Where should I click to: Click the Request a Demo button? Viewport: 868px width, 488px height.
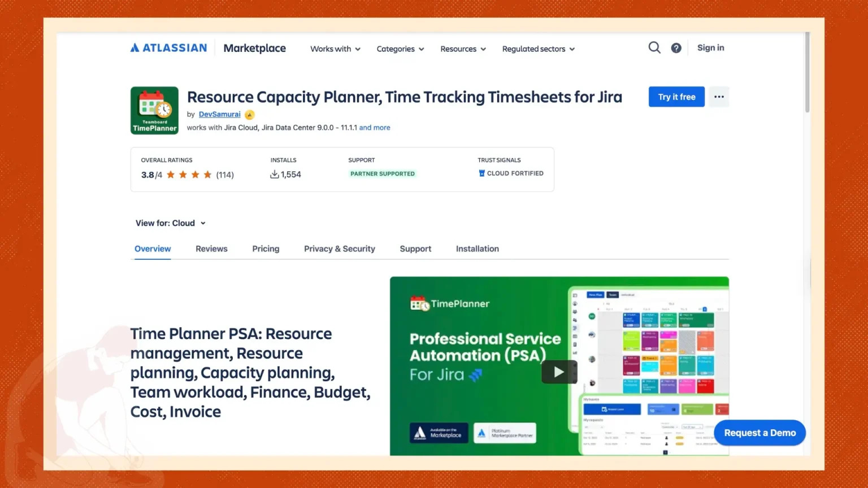[760, 433]
